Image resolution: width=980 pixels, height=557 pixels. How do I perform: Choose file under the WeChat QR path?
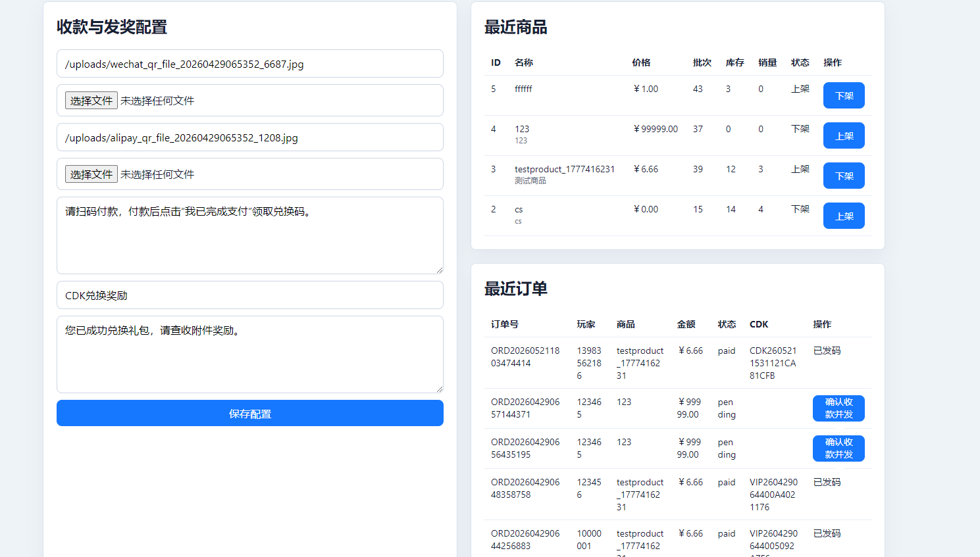coord(91,101)
